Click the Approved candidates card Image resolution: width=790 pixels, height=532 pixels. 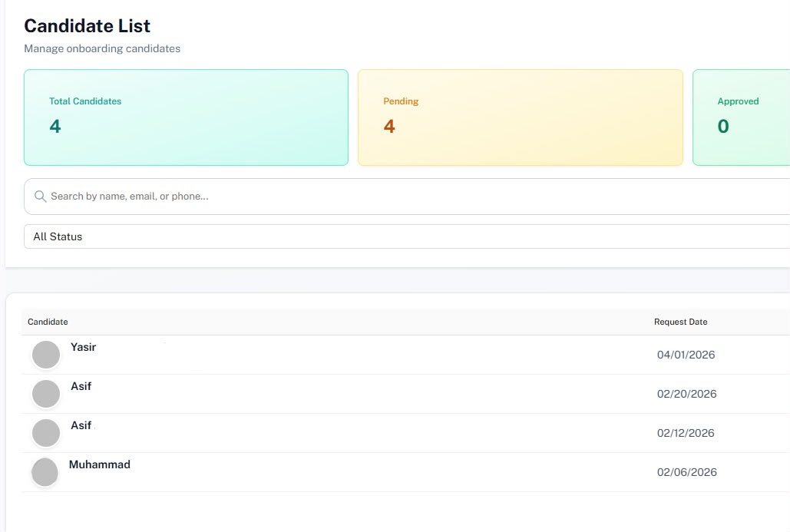(x=741, y=117)
